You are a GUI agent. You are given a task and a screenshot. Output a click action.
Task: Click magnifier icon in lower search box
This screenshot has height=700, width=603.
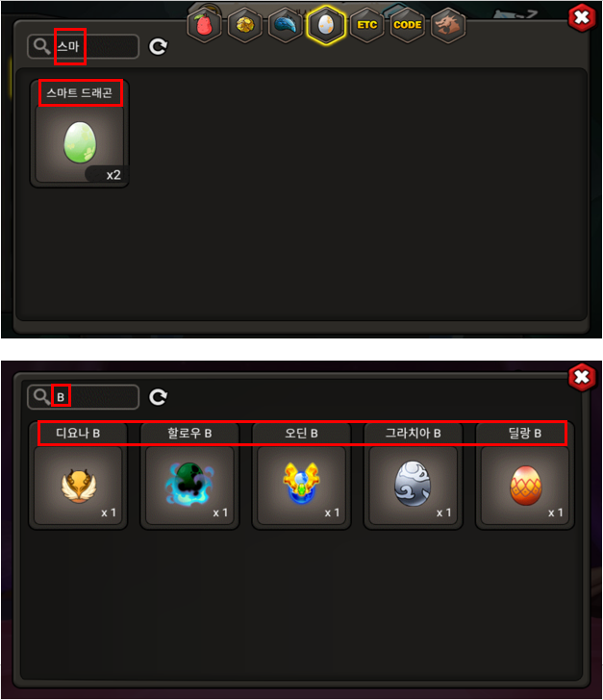[x=42, y=397]
